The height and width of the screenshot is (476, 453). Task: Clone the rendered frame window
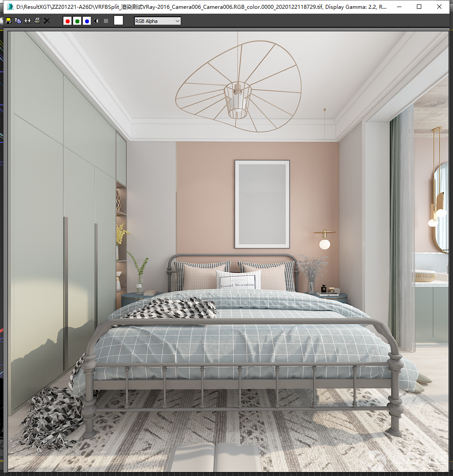click(27, 21)
